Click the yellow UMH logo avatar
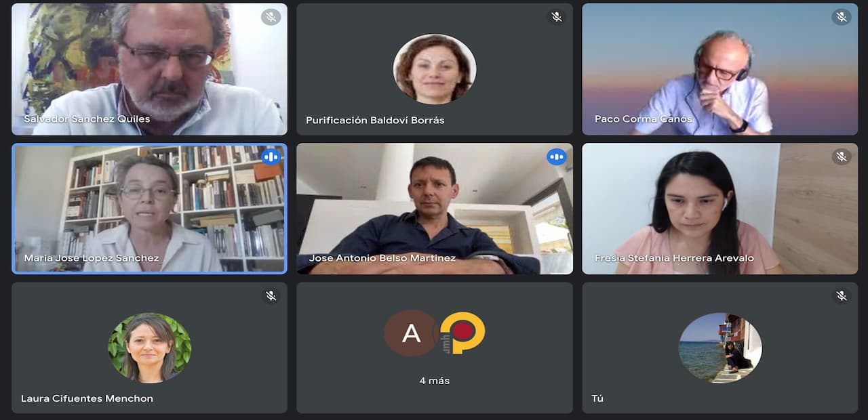Image resolution: width=868 pixels, height=420 pixels. (460, 333)
